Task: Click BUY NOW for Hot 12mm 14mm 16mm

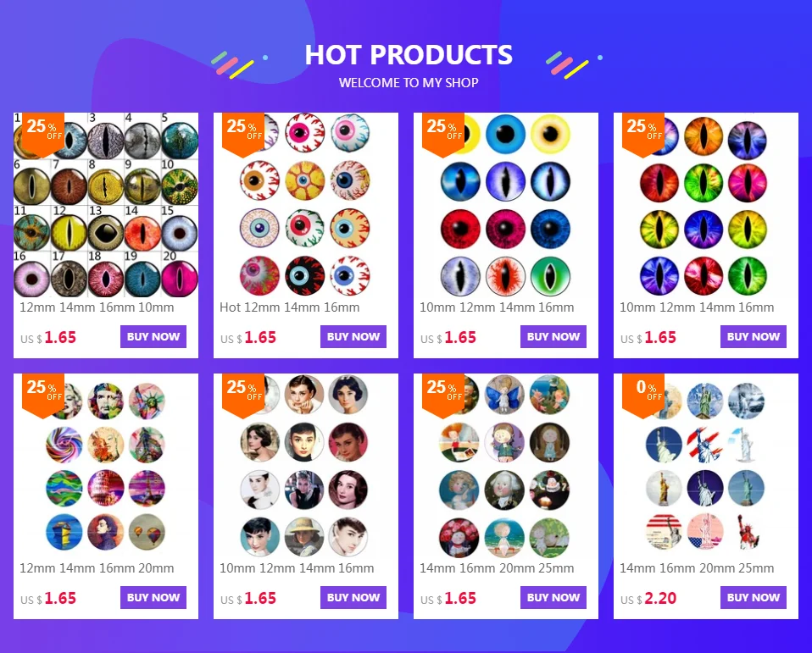Action: (x=353, y=336)
